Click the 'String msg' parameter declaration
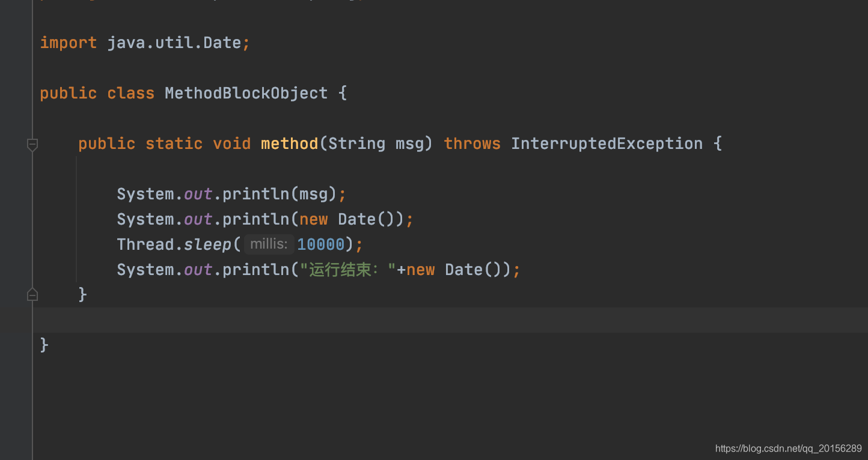The height and width of the screenshot is (460, 868). tap(376, 144)
